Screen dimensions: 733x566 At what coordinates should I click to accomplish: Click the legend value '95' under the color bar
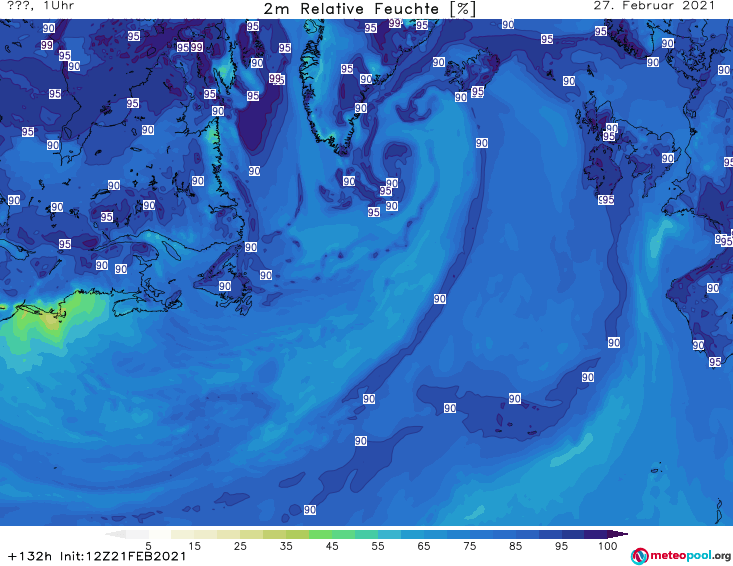[x=561, y=546]
